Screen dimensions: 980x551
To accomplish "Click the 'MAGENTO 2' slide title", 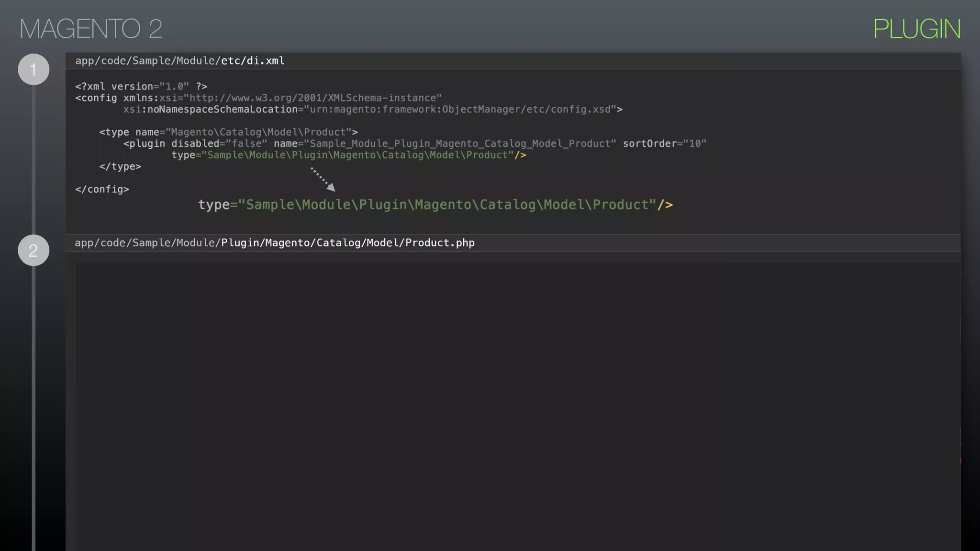I will tap(91, 29).
